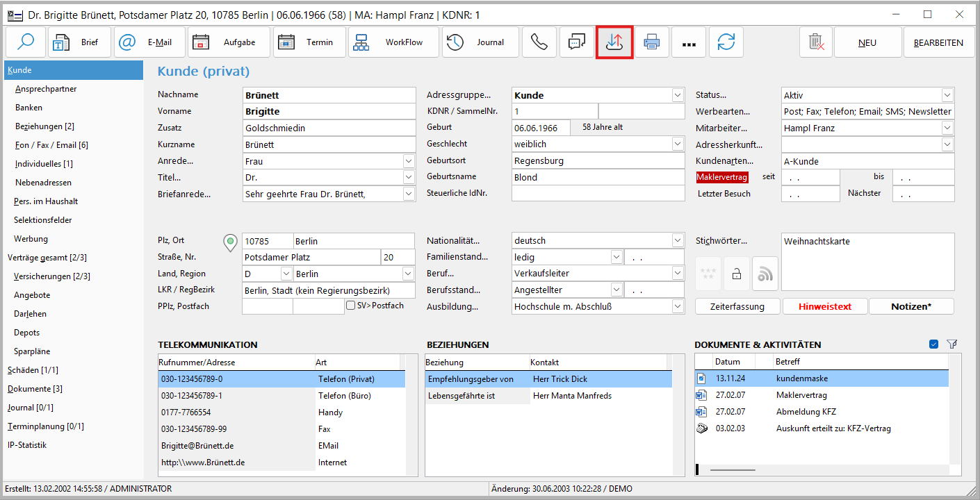This screenshot has height=500, width=980.
Task: Click the magnifier search icon in toolbar
Action: [26, 42]
